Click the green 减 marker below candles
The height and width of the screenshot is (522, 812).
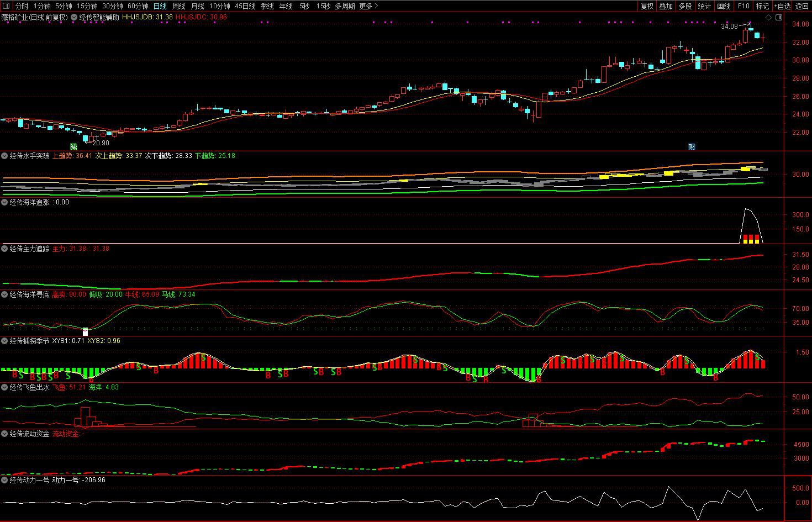(x=73, y=146)
